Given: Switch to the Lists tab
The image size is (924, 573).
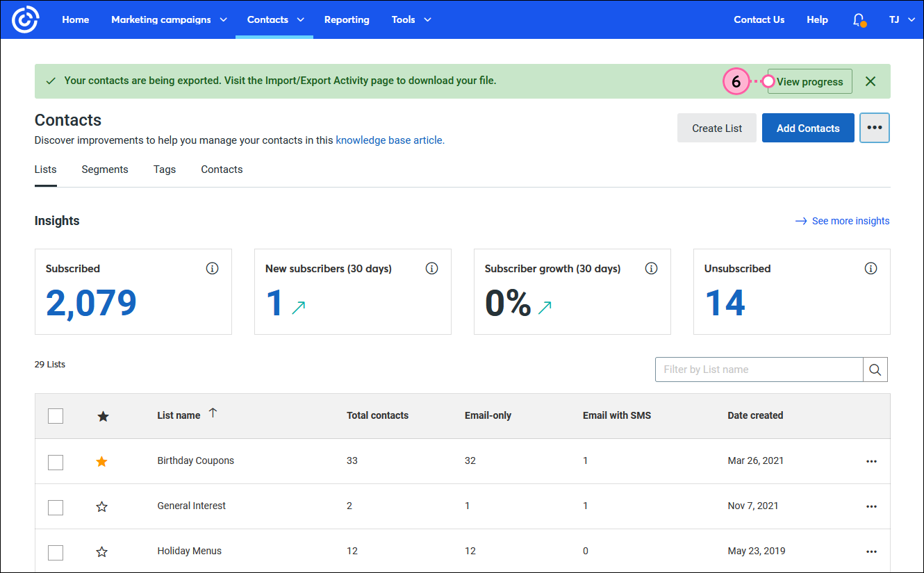Looking at the screenshot, I should (x=46, y=169).
